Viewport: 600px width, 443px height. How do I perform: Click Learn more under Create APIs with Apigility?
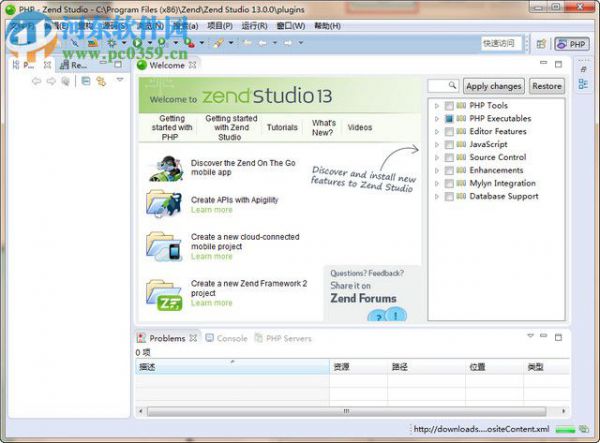coord(212,210)
